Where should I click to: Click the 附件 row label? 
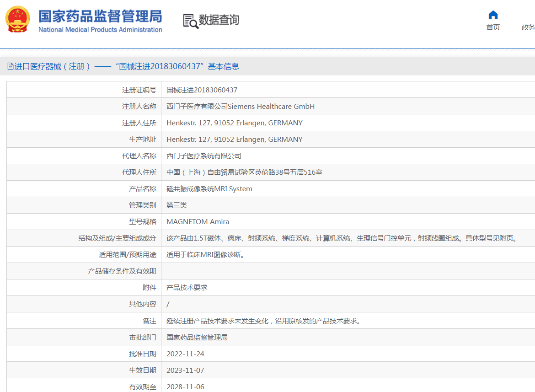149,288
